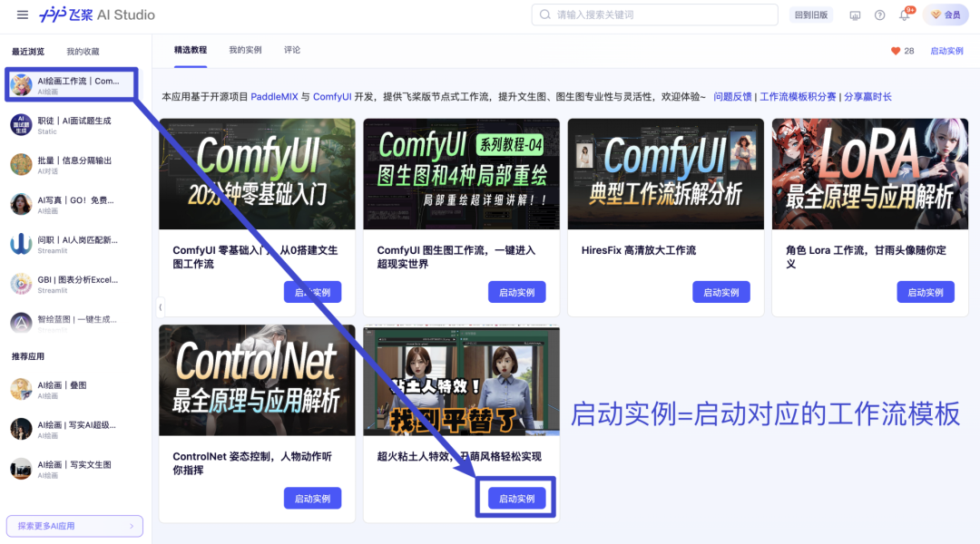This screenshot has height=544, width=980.
Task: Open avatar of 问职 AI人岗匹配 entry
Action: click(21, 244)
